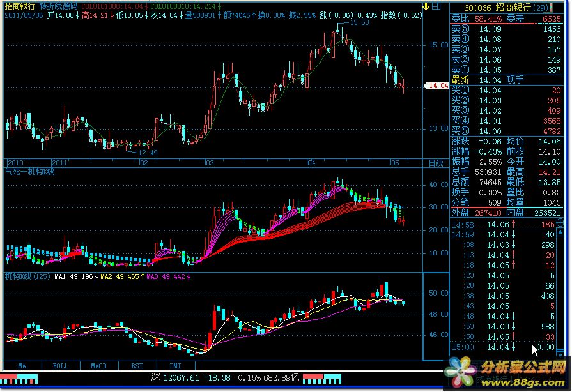Select the 卖④ 14.08 order row
The height and width of the screenshot is (392, 572).
507,39
